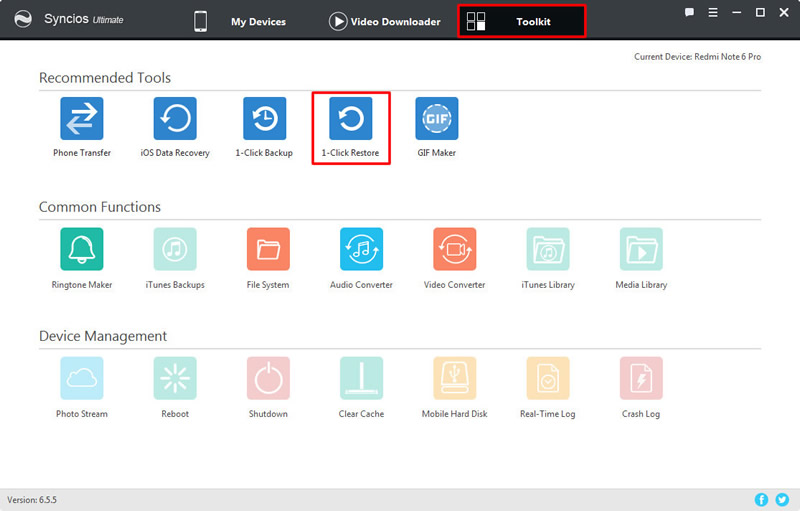Click the Shutdown device icon
The image size is (800, 511).
(268, 378)
